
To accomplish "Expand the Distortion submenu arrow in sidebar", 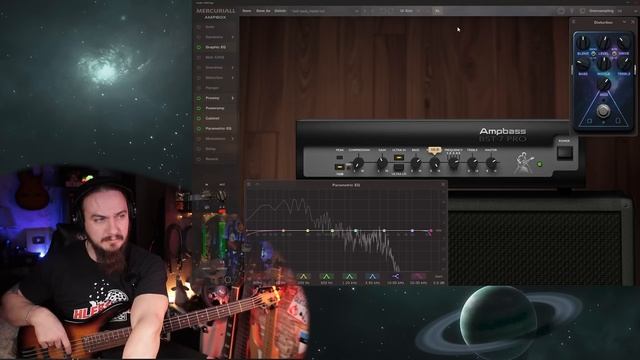I will pyautogui.click(x=233, y=78).
